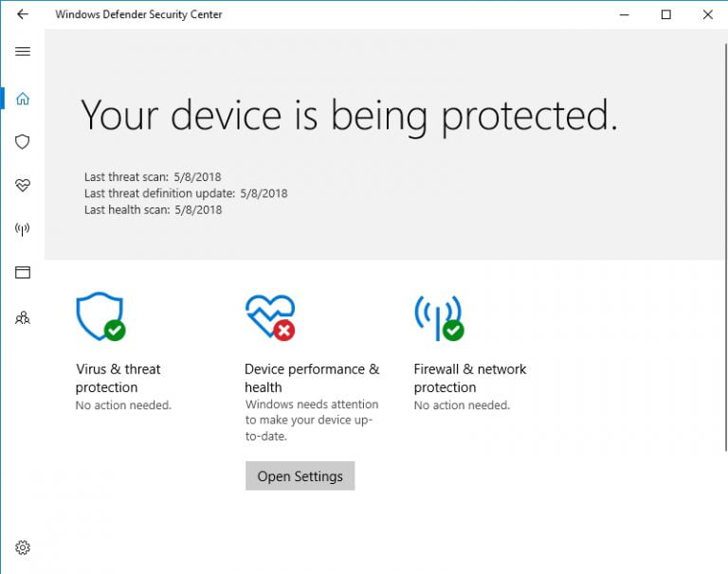728x574 pixels.
Task: Open the Virus & threat protection tile label
Action: pyautogui.click(x=118, y=378)
